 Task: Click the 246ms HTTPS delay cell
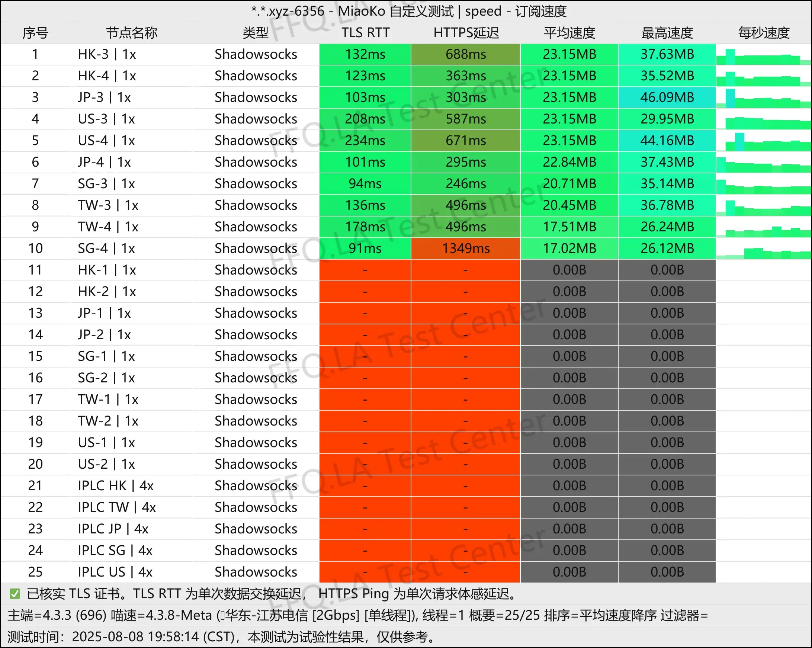(465, 184)
